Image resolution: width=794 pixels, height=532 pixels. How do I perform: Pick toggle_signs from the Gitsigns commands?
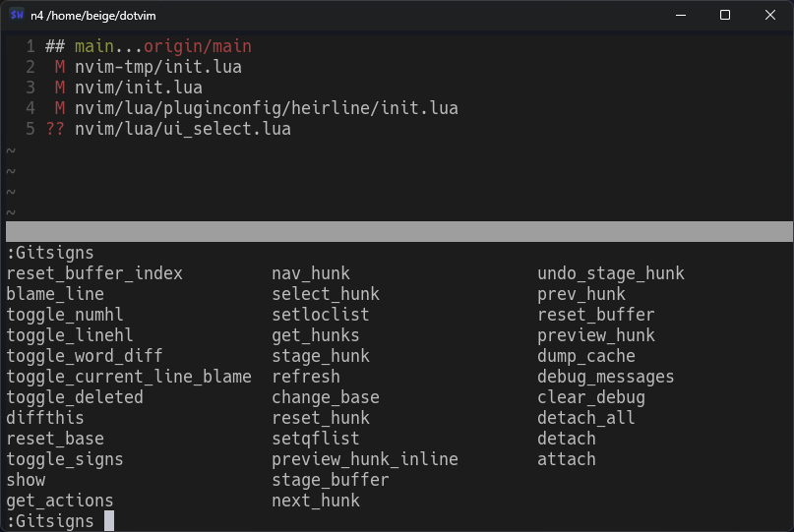(65, 459)
